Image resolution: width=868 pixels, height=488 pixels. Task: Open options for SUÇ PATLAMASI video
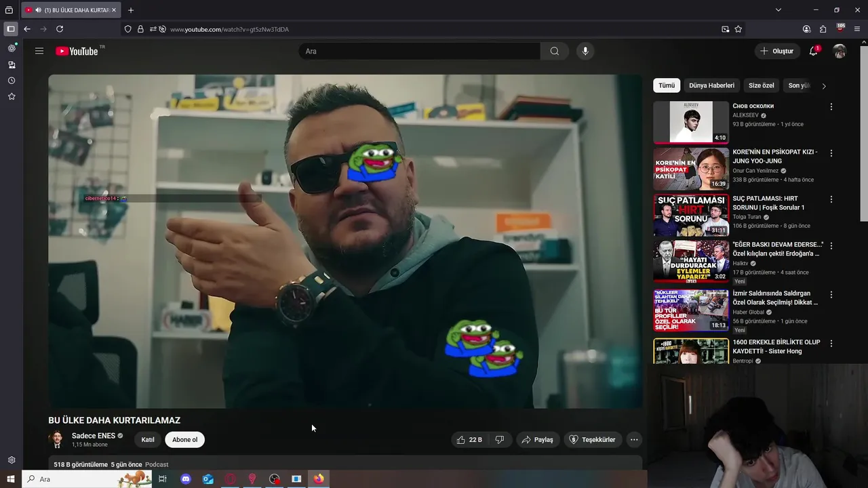(831, 199)
